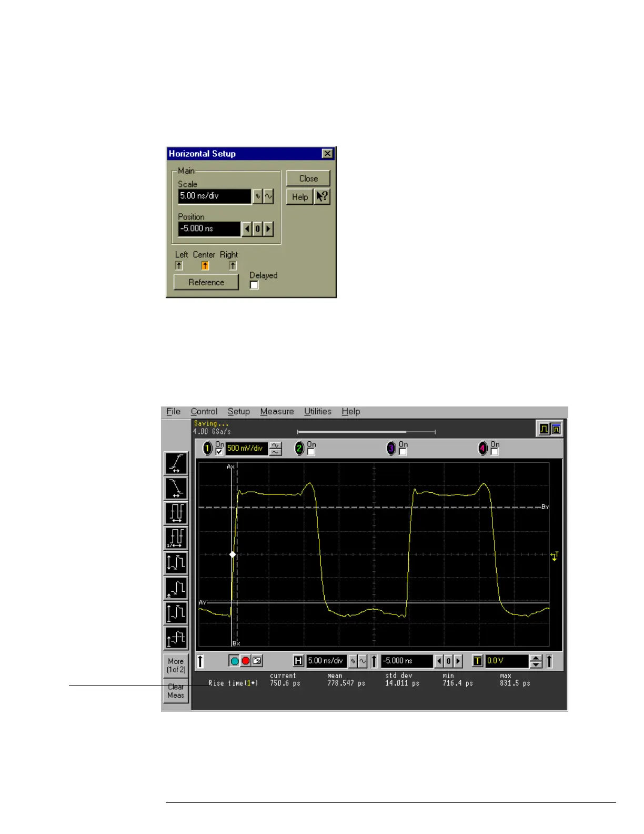Select the frequency (1/period) measurement icon
Viewport: 644px width, 834px height.
(x=176, y=538)
